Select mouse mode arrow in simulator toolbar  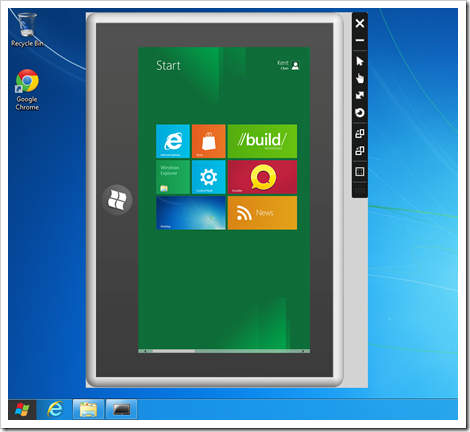360,61
